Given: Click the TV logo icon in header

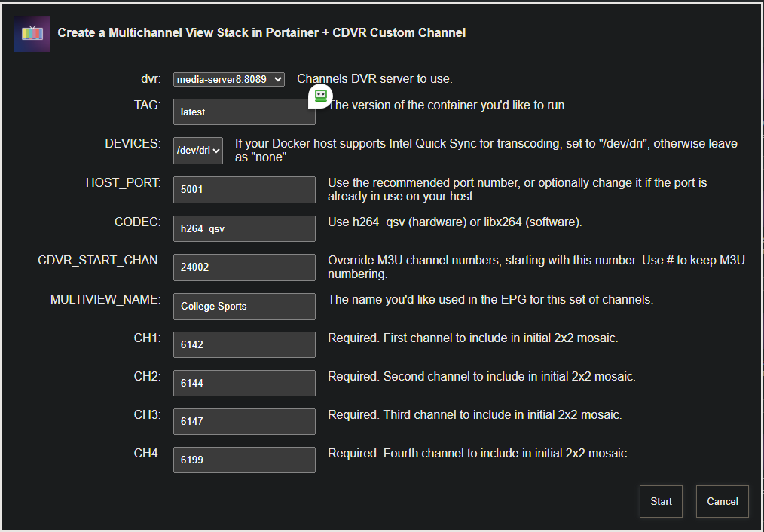Looking at the screenshot, I should click(32, 33).
